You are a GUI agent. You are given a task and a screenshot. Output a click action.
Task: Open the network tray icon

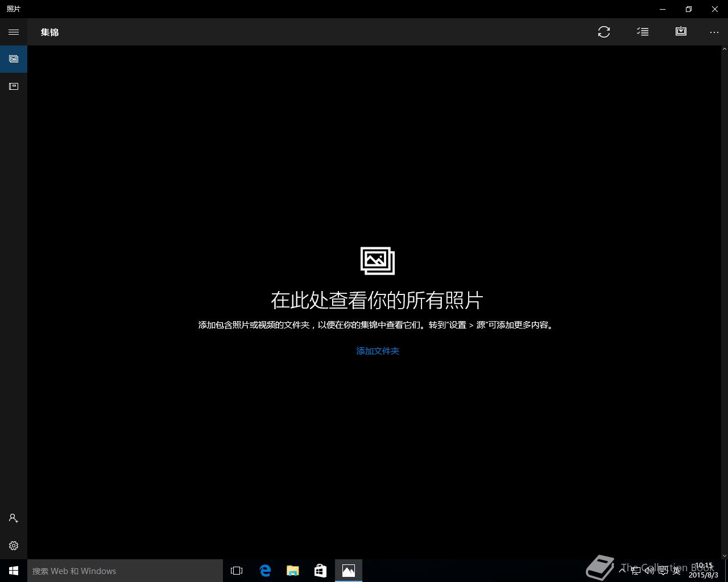(636, 571)
